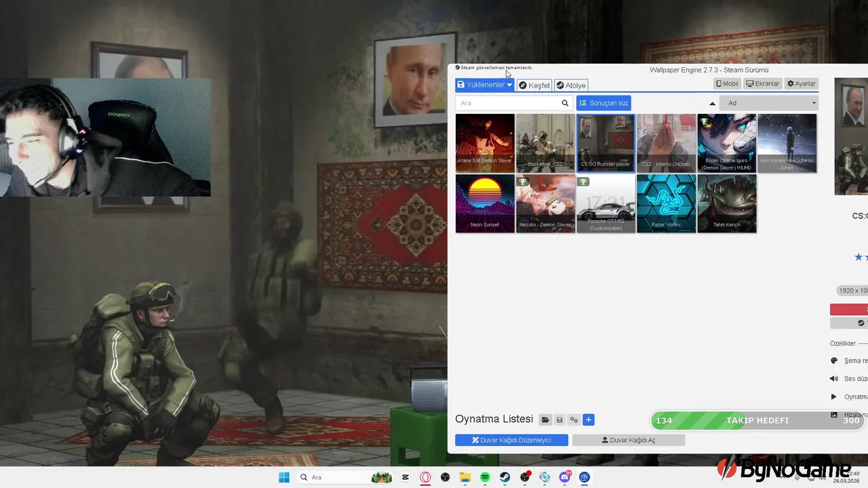The height and width of the screenshot is (488, 868).
Task: Toggle ascending sort order arrow
Action: (712, 103)
